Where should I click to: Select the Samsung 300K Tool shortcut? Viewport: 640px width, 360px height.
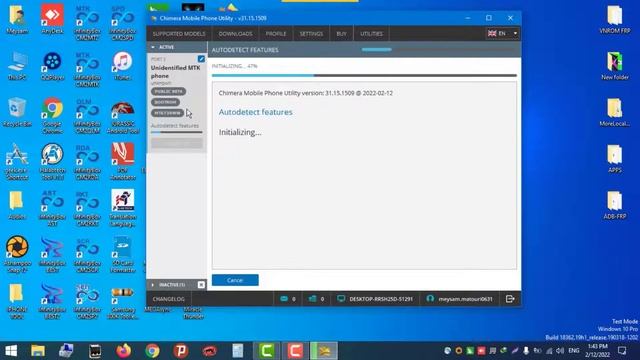[x=122, y=303]
